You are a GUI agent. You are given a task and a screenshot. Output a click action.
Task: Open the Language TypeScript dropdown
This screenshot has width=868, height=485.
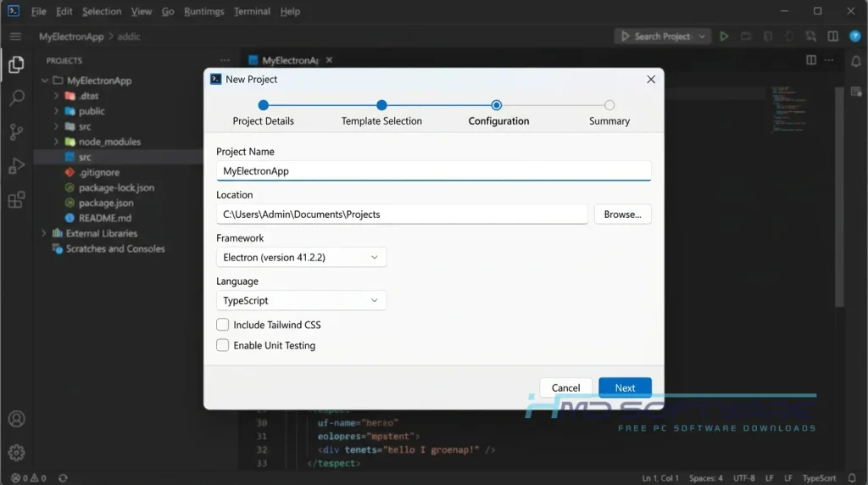click(301, 300)
